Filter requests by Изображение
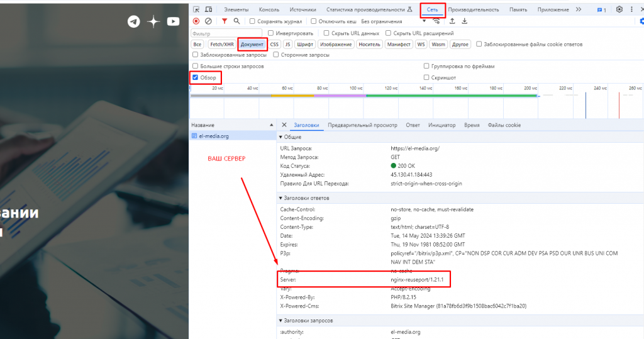644x339 pixels. point(336,45)
